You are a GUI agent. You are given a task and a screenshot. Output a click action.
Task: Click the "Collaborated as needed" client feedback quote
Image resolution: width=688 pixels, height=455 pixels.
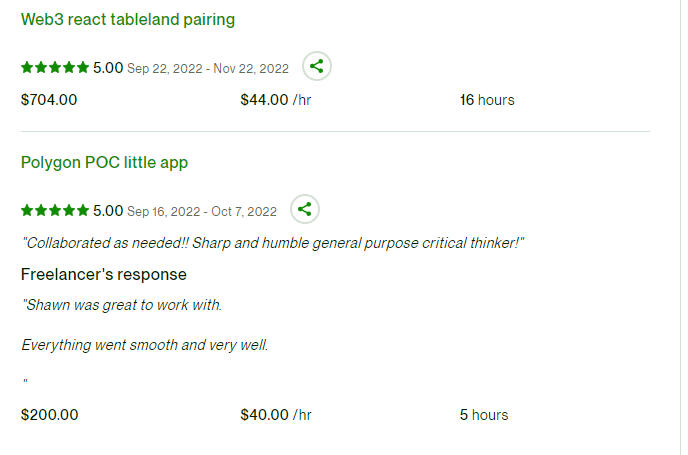273,243
